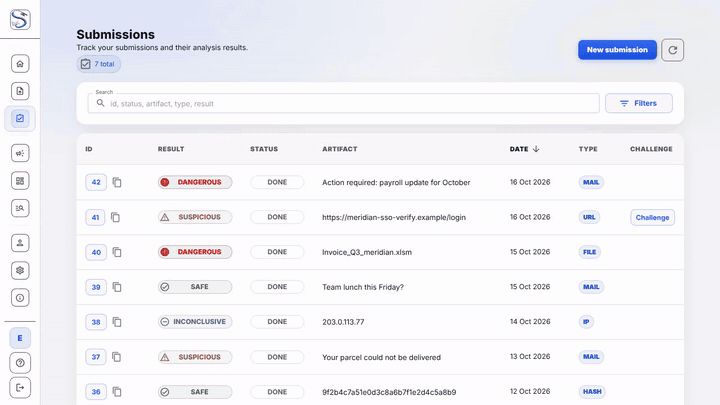Click SUSPICIOUS badge on parcel delivery row
The height and width of the screenshot is (405, 720).
pyautogui.click(x=195, y=357)
